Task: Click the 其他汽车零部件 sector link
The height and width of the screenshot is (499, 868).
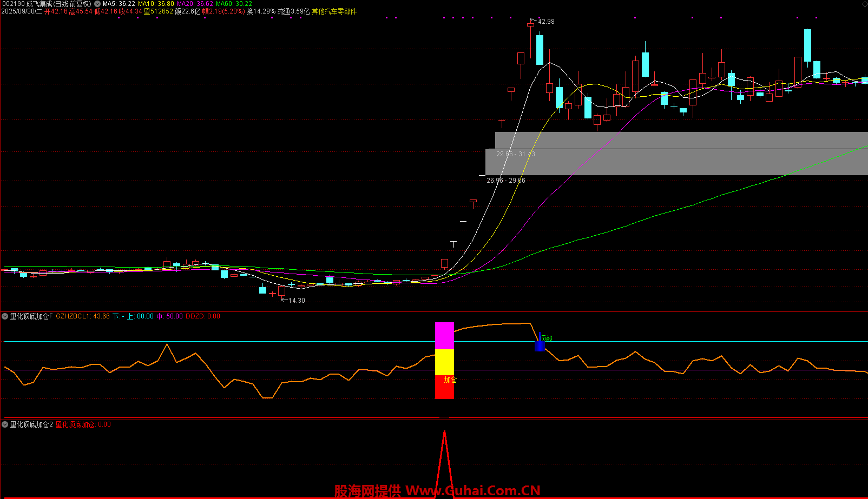Action: [334, 11]
